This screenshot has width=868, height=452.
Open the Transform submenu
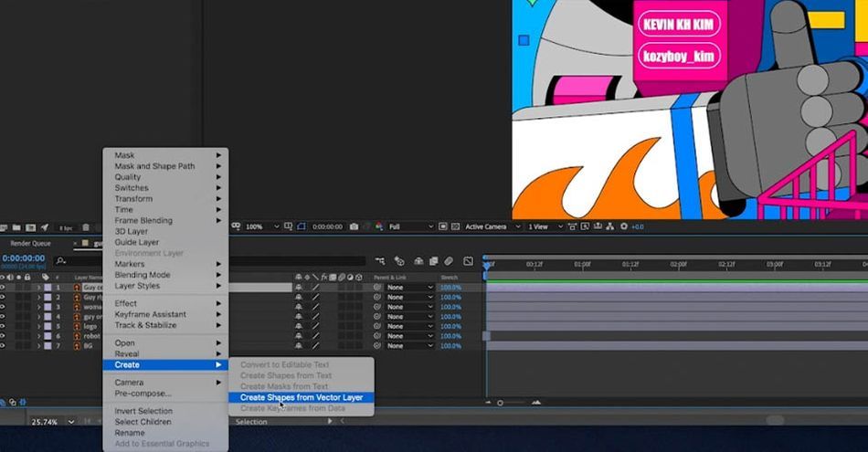(165, 199)
